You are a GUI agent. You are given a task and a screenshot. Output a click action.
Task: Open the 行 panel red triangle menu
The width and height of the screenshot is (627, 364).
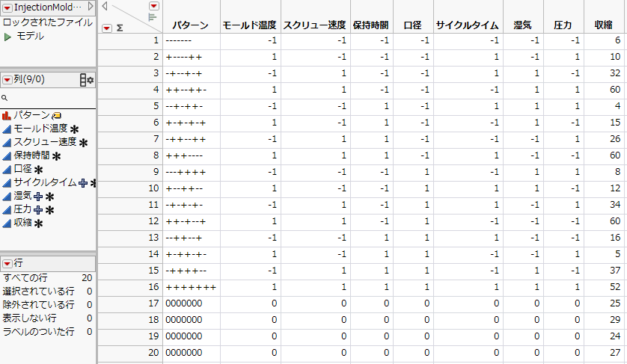click(x=7, y=264)
